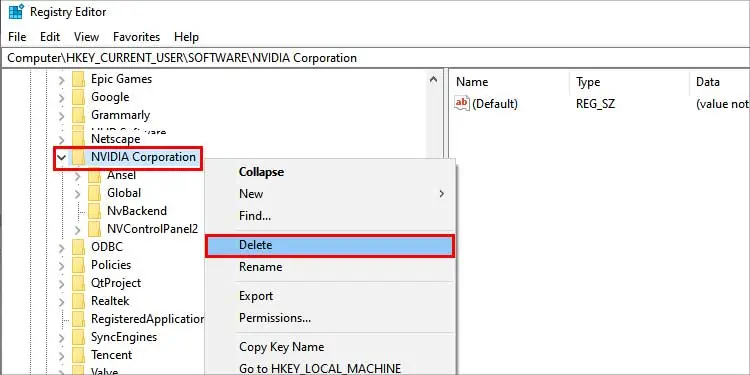Image resolution: width=750 pixels, height=375 pixels.
Task: Select the NVIDIA Corporation folder icon
Action: [78, 157]
